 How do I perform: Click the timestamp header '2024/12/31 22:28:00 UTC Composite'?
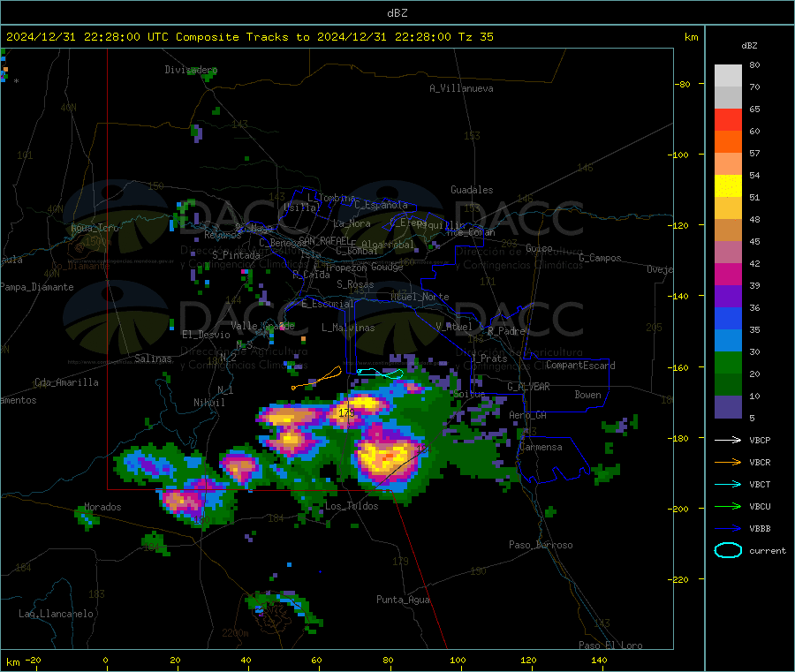122,37
